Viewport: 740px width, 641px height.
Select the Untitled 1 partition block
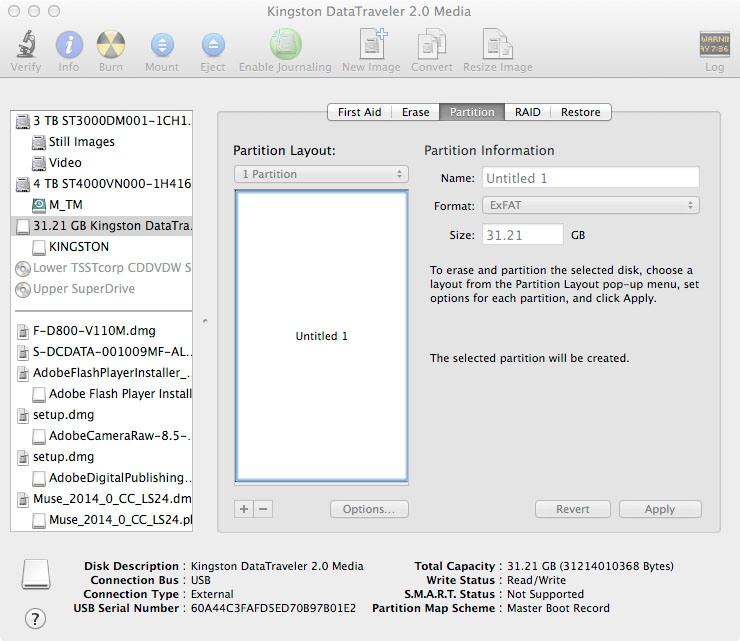321,336
